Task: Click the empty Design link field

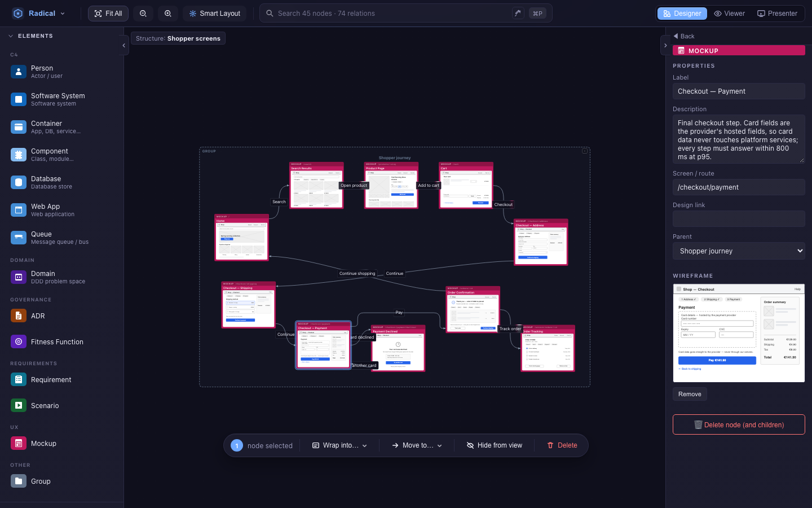Action: click(739, 219)
